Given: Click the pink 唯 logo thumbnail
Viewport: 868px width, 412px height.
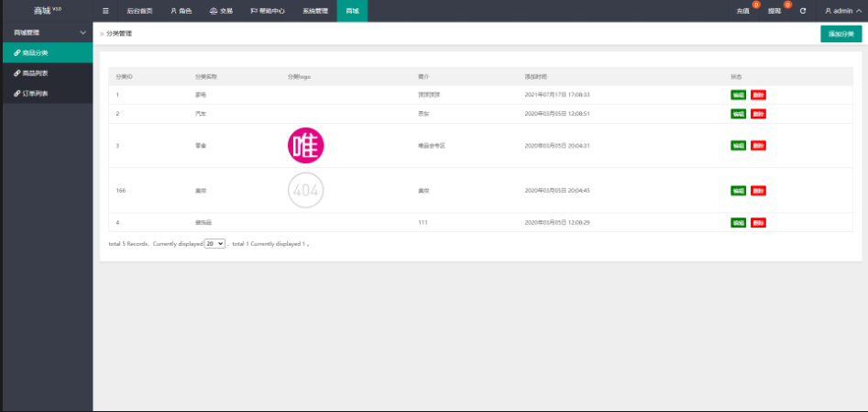Looking at the screenshot, I should (x=305, y=145).
